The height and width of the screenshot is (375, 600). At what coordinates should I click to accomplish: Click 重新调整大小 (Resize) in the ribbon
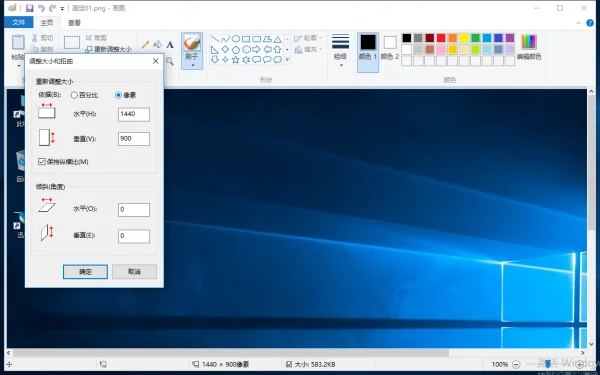pyautogui.click(x=108, y=49)
